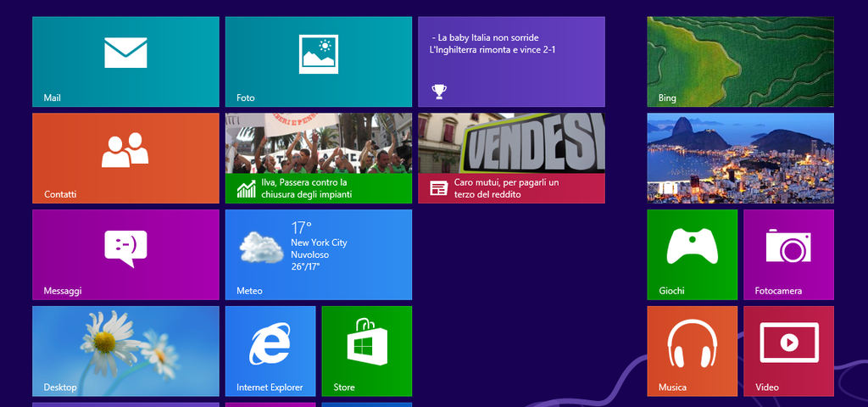Screen dimensions: 868x407
Task: Open headline 'Caro mutui, per pagarli un terzo'
Action: pyautogui.click(x=507, y=188)
